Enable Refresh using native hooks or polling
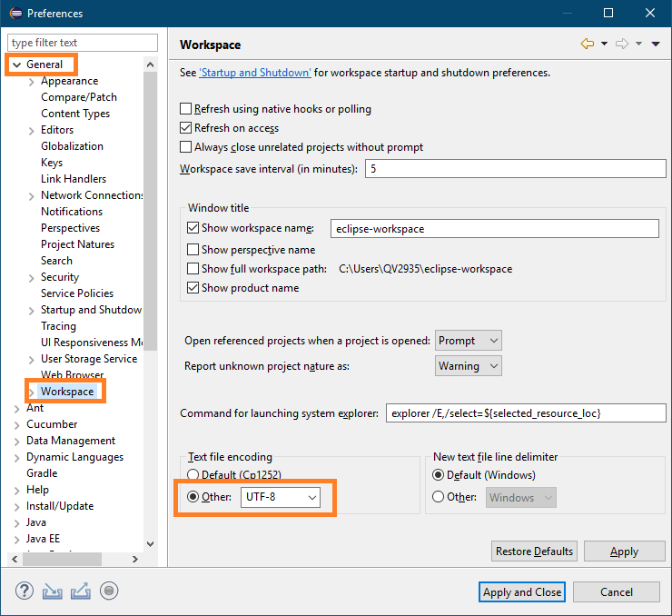Image resolution: width=672 pixels, height=616 pixels. [x=186, y=109]
